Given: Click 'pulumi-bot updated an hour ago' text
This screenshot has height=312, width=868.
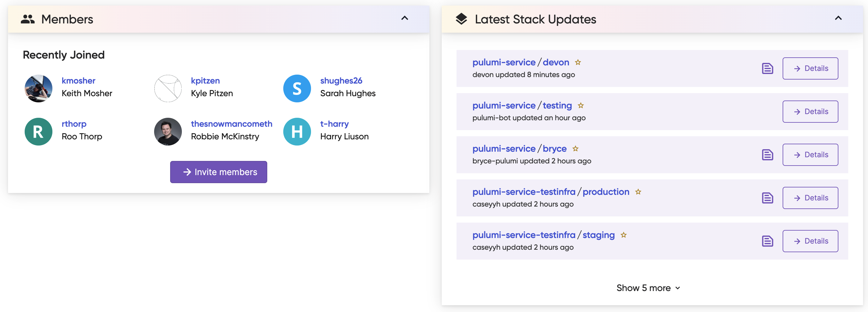Looking at the screenshot, I should click(x=529, y=118).
